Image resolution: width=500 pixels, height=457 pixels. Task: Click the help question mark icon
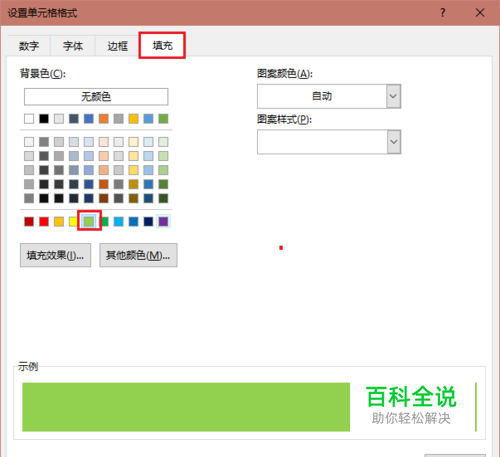point(443,13)
